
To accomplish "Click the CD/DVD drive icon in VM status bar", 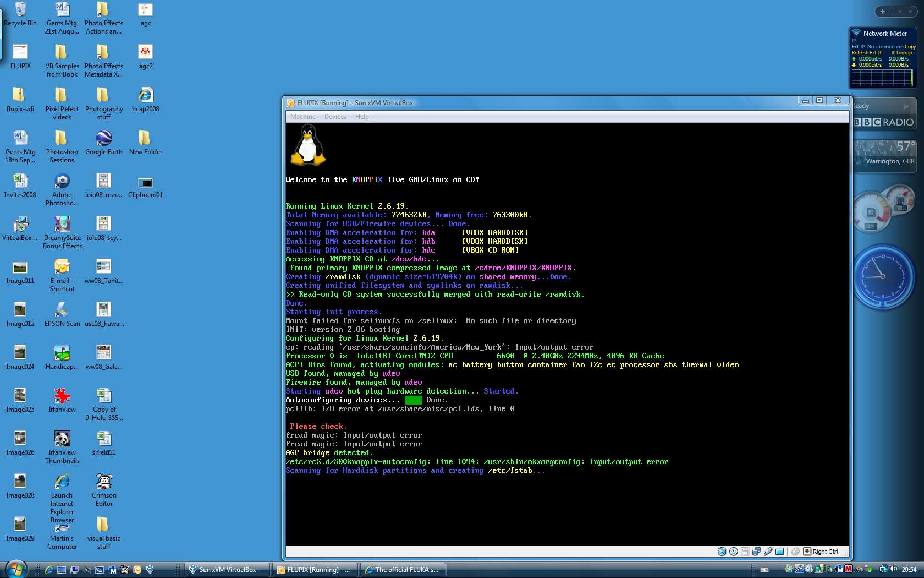I will 733,552.
